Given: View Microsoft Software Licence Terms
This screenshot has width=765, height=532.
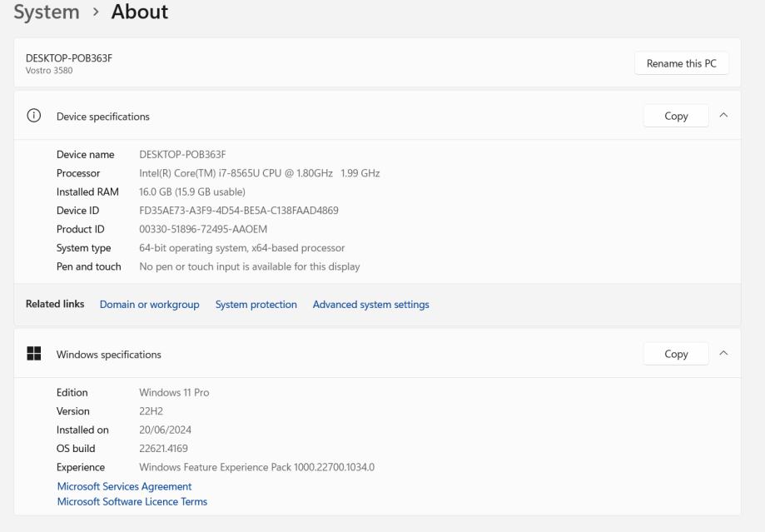Looking at the screenshot, I should coord(132,502).
